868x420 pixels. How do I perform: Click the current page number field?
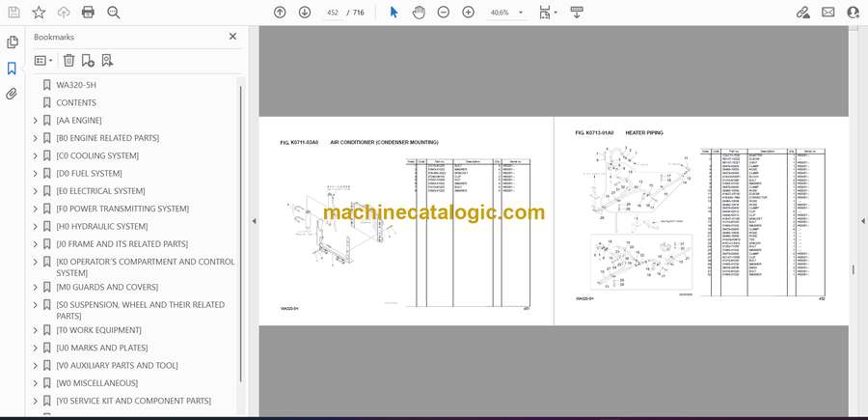334,13
